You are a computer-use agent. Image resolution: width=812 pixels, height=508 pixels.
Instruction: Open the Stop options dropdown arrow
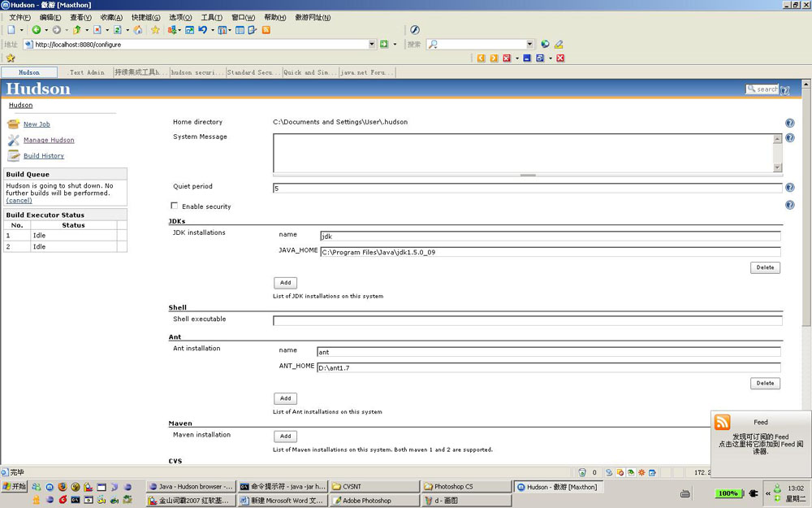pyautogui.click(x=107, y=30)
